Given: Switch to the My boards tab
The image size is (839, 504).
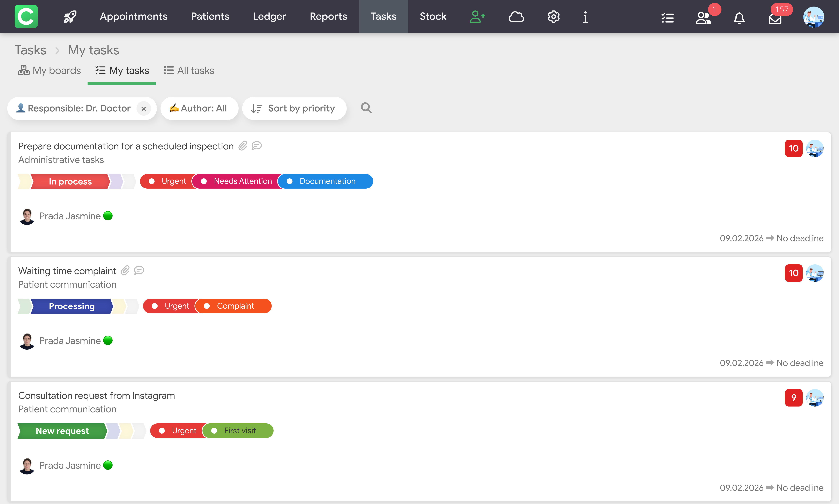Looking at the screenshot, I should 50,70.
